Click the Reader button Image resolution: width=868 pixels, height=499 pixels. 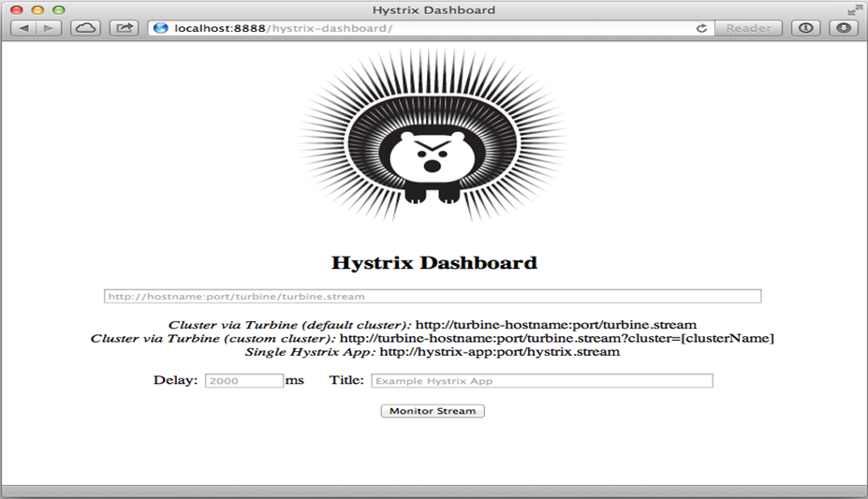(x=748, y=28)
